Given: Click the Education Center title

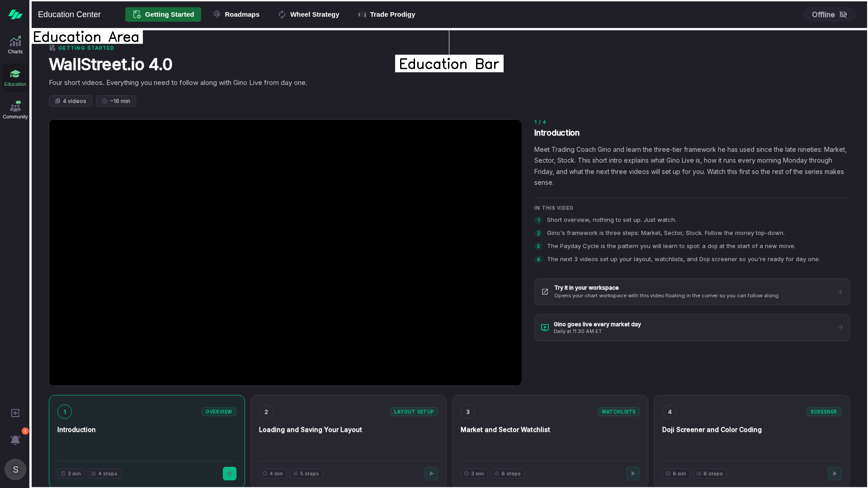Looking at the screenshot, I should click(69, 14).
